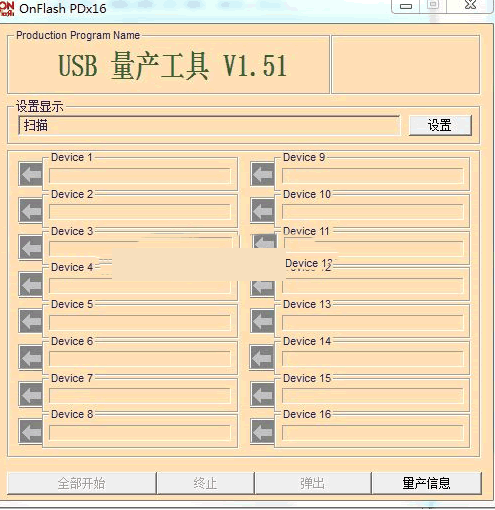Viewport: 495px width, 510px height.
Task: Click the arrow icon beside Device 10
Action: pos(262,211)
